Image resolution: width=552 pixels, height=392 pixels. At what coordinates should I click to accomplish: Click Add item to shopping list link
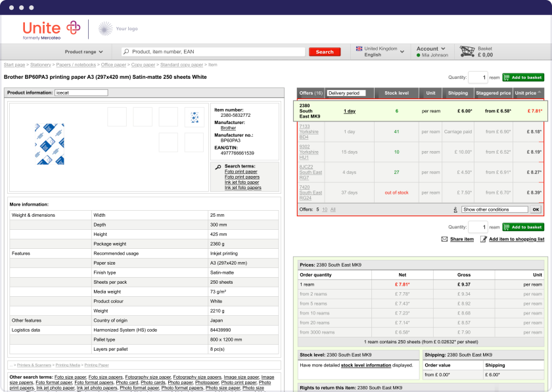tap(517, 239)
